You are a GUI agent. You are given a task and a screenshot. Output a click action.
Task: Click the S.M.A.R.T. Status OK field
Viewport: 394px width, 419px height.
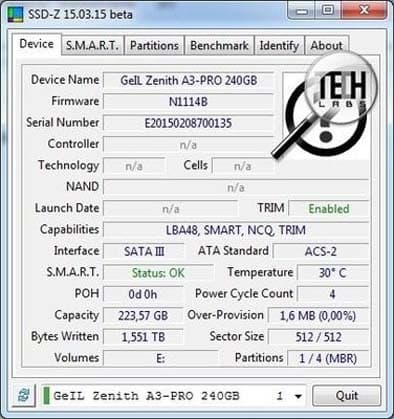click(158, 273)
